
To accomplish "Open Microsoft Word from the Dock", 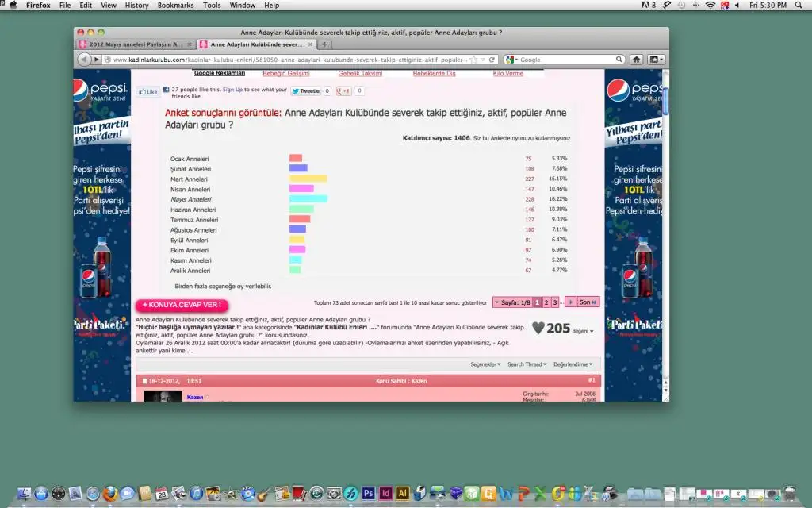I will (506, 494).
